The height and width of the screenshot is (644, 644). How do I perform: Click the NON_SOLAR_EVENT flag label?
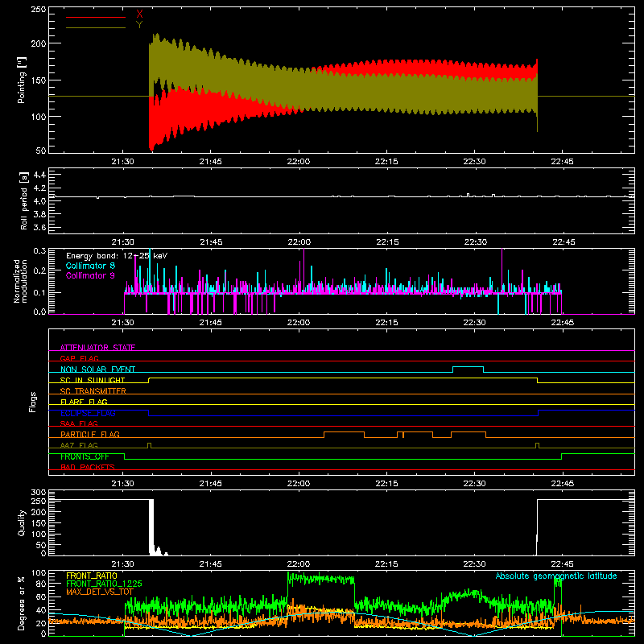point(97,369)
